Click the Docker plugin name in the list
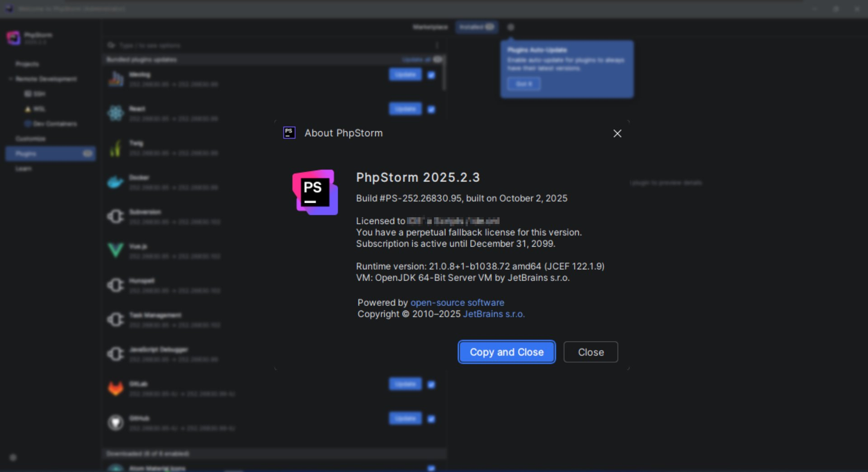This screenshot has height=472, width=868. pos(139,177)
